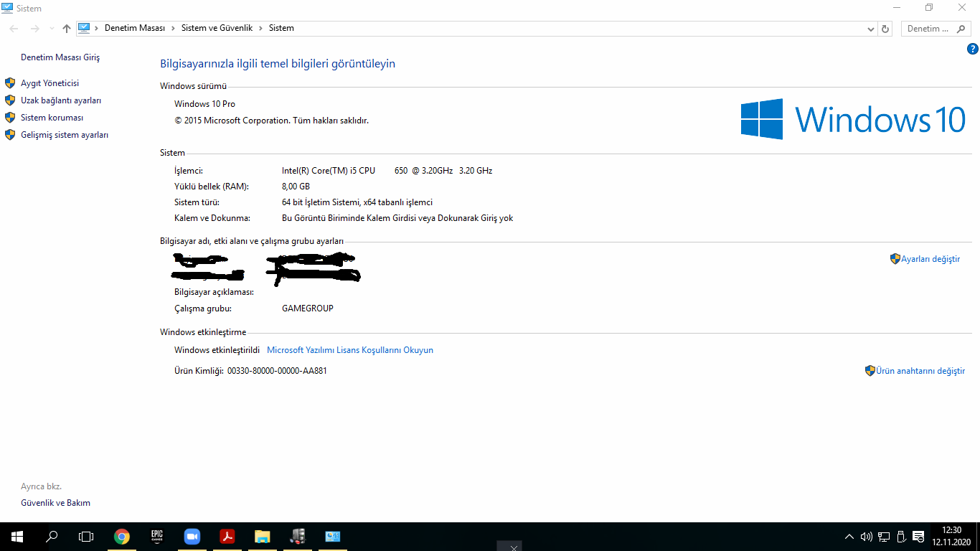Read Microsoft Yazılımı Lisans Koşullarını Okuyun
This screenshot has height=551, width=980.
pos(350,350)
